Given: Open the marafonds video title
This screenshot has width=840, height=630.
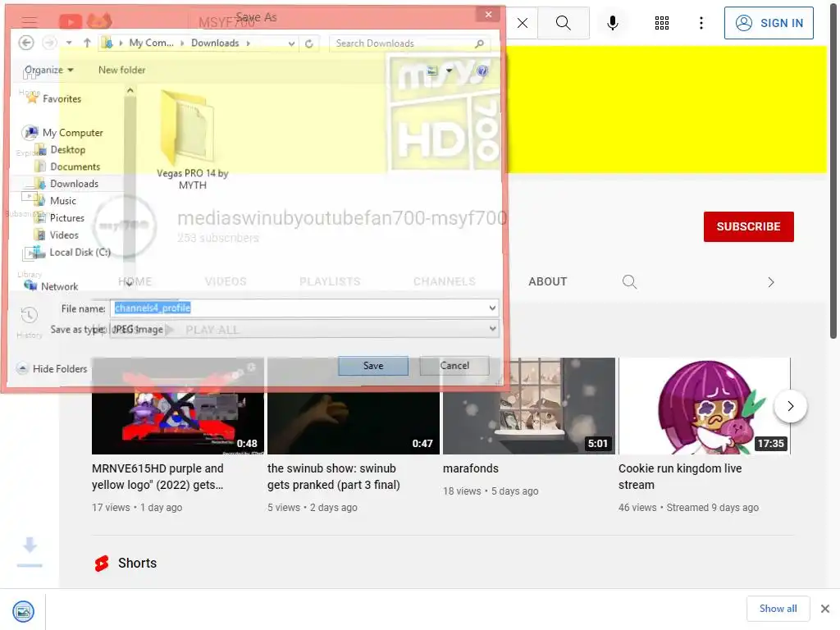Looking at the screenshot, I should pos(470,468).
